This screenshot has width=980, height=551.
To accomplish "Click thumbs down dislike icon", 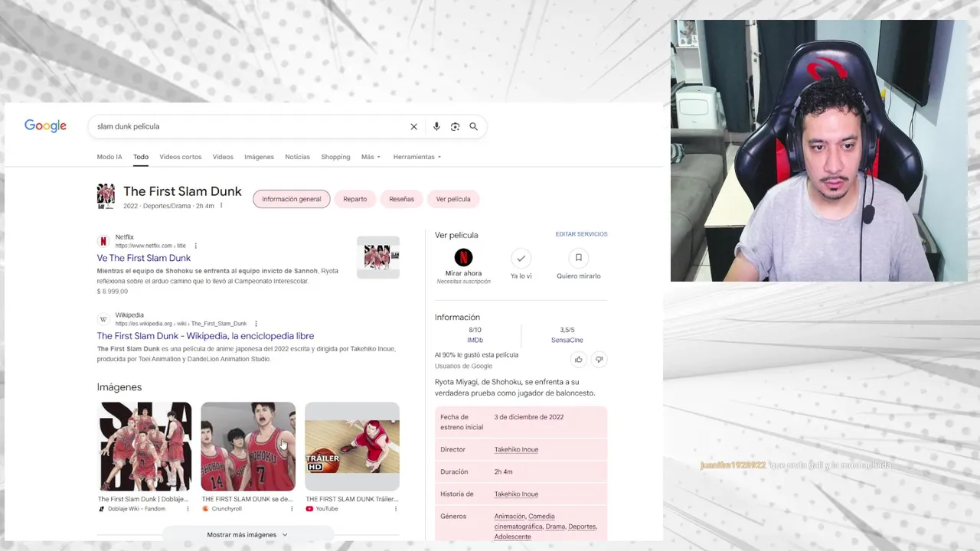I will pyautogui.click(x=599, y=359).
